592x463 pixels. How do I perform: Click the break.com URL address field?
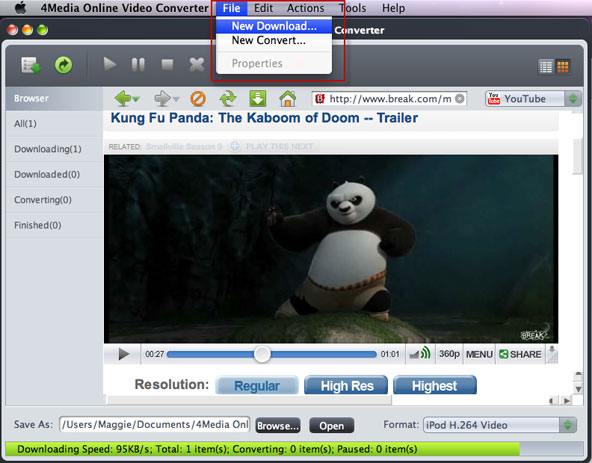click(x=390, y=99)
